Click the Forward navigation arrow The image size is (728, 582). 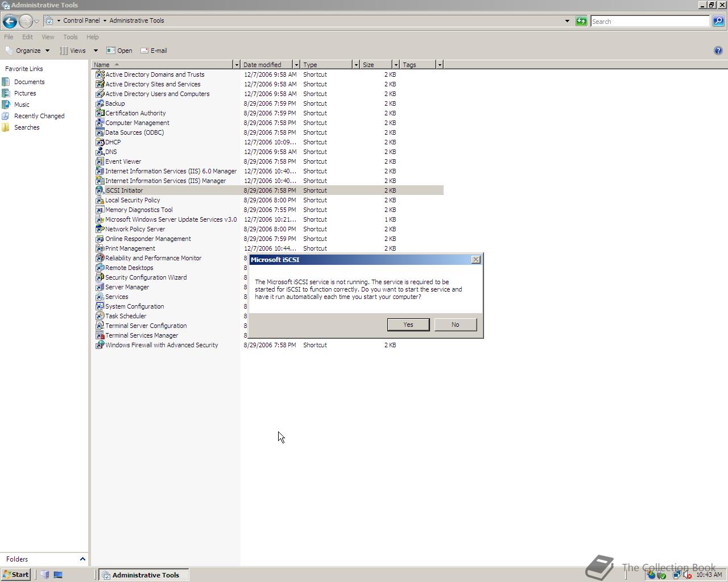point(26,21)
